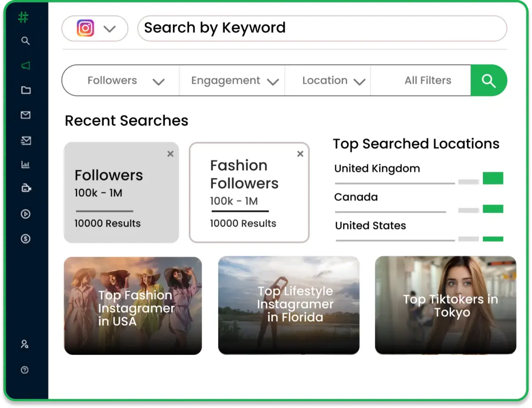Open the user search icon in sidebar
Screen dimensions: 532x408
point(25,344)
